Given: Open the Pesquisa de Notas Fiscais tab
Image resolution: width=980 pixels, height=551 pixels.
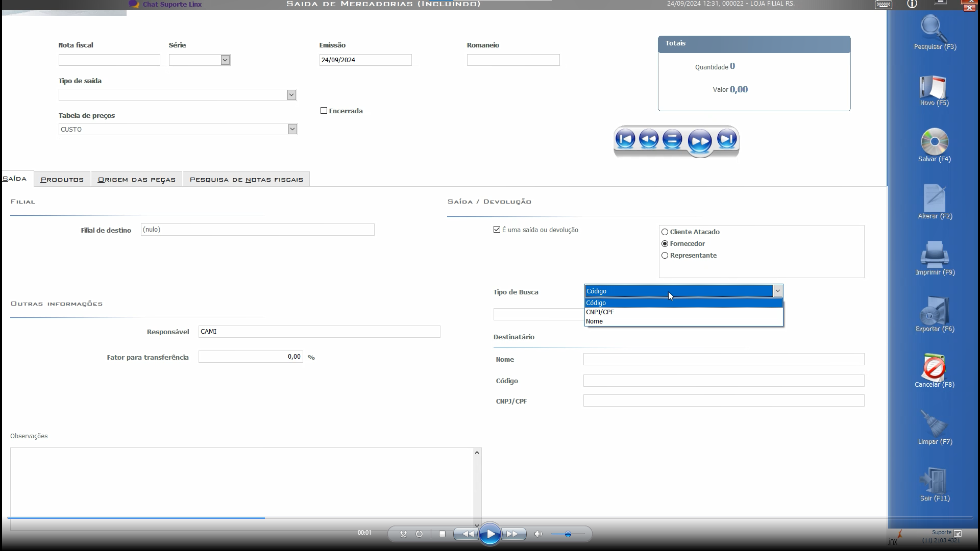Looking at the screenshot, I should (246, 180).
